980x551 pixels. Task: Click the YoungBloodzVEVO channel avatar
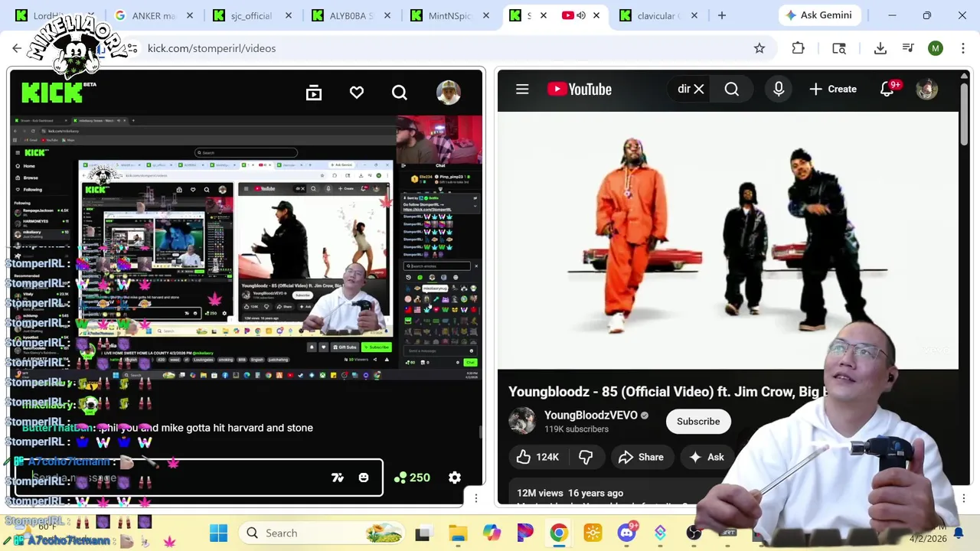[522, 420]
